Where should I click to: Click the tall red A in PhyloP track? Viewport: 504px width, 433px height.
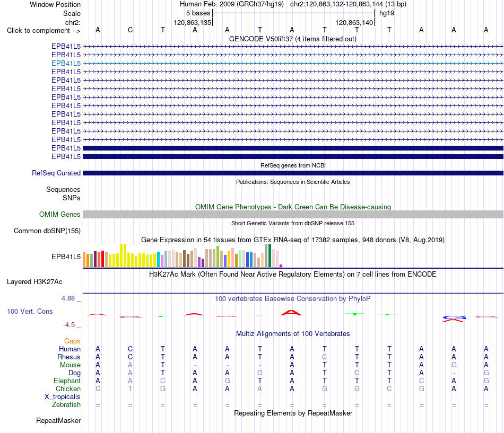291,313
